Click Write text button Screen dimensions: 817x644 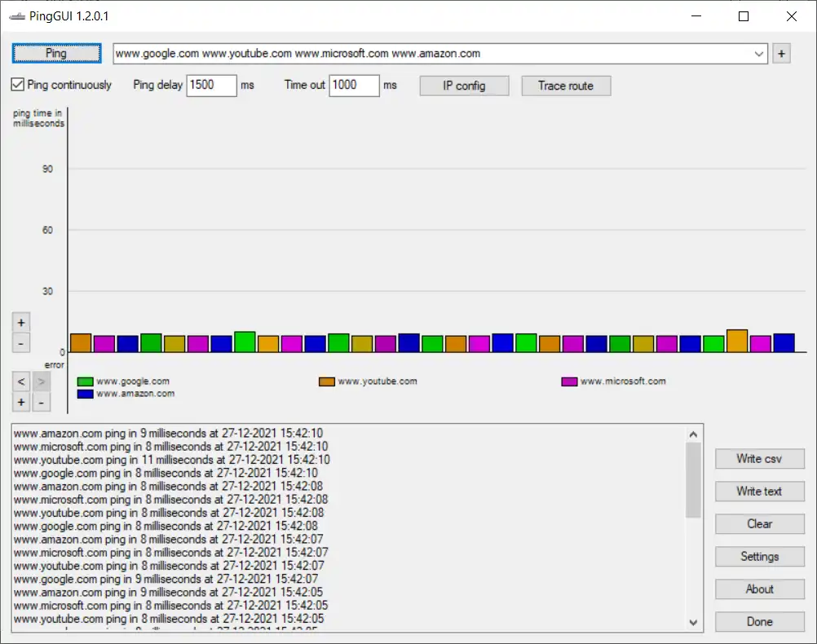click(760, 492)
